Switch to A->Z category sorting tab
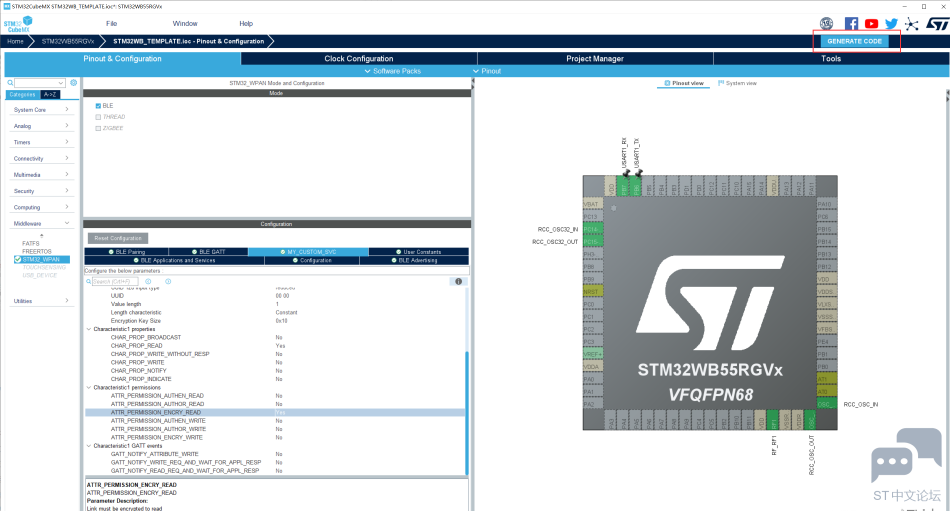Screen dimensions: 950x511 [50, 95]
